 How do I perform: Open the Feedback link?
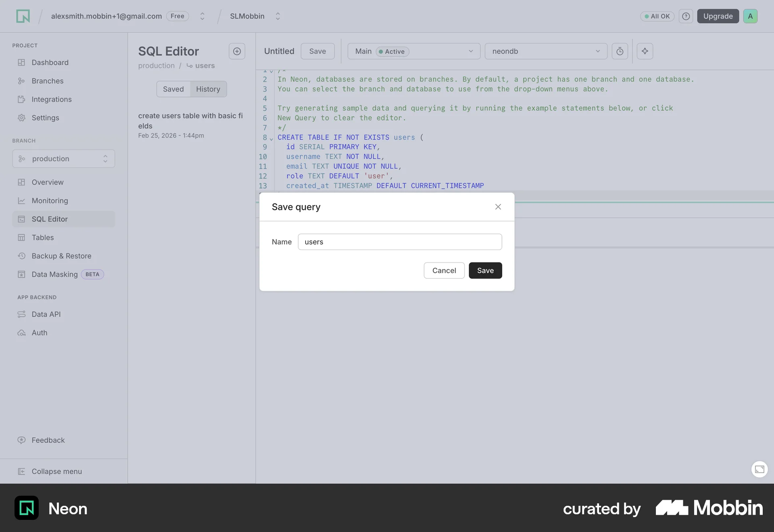pyautogui.click(x=48, y=440)
